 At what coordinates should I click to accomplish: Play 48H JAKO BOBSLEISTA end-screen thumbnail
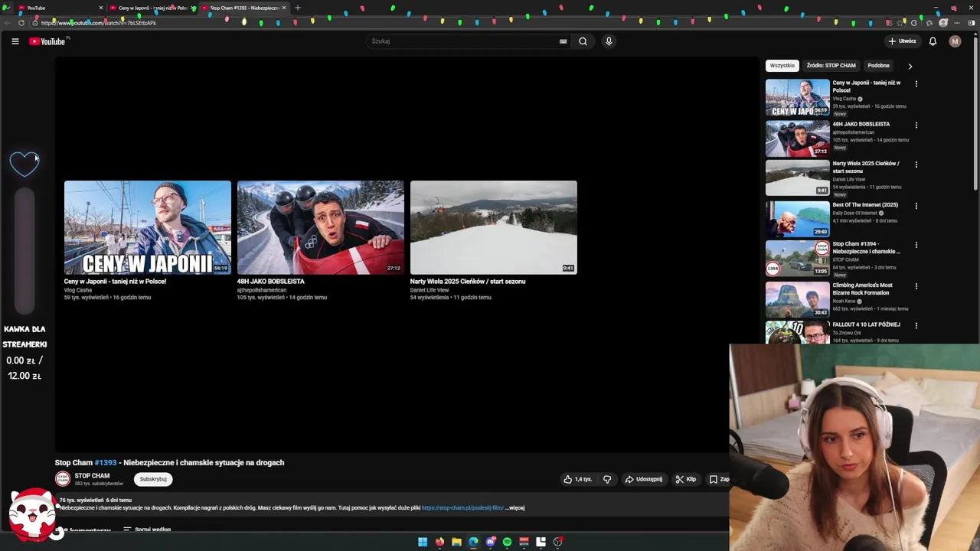click(321, 227)
